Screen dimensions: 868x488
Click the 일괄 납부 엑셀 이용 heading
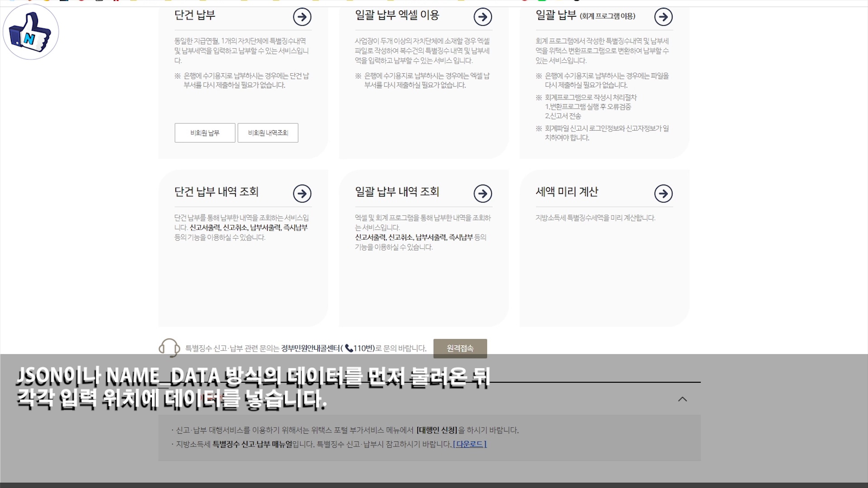[397, 15]
